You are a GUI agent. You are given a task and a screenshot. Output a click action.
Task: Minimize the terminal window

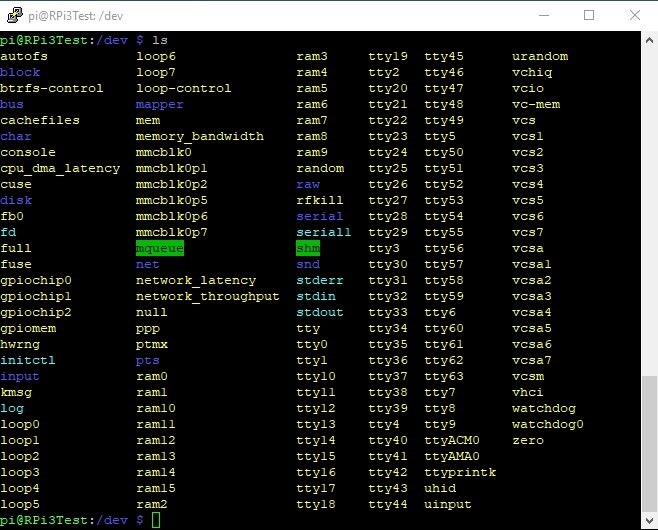(x=543, y=15)
